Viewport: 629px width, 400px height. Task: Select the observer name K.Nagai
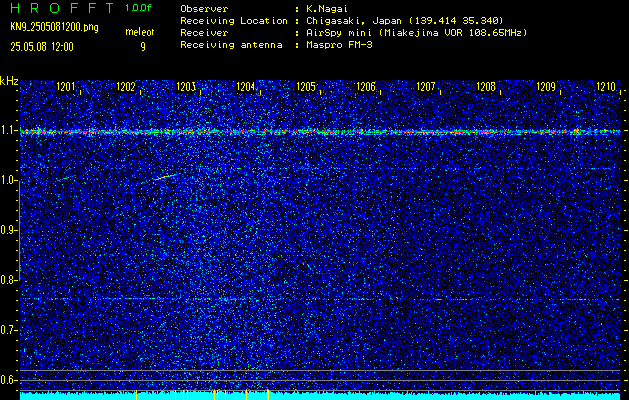click(x=327, y=8)
